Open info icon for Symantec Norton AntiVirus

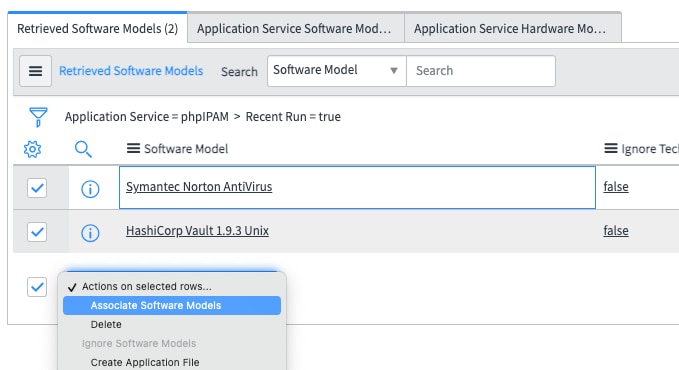90,189
